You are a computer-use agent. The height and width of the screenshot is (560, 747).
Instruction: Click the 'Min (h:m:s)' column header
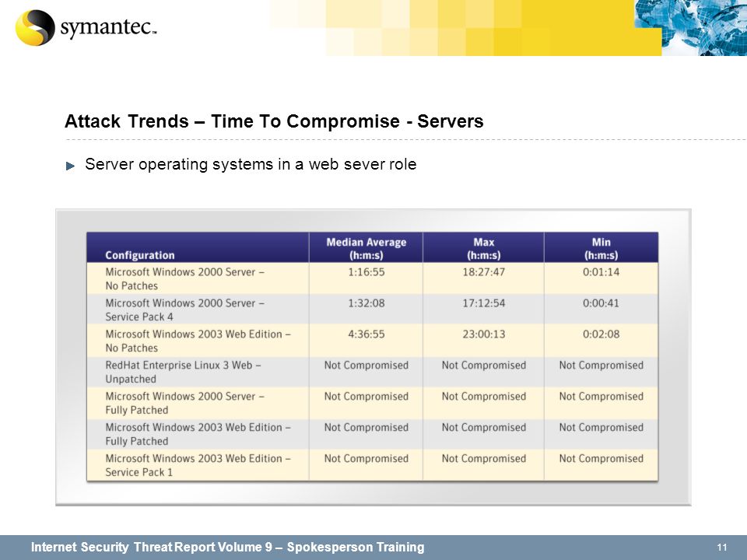(x=601, y=247)
